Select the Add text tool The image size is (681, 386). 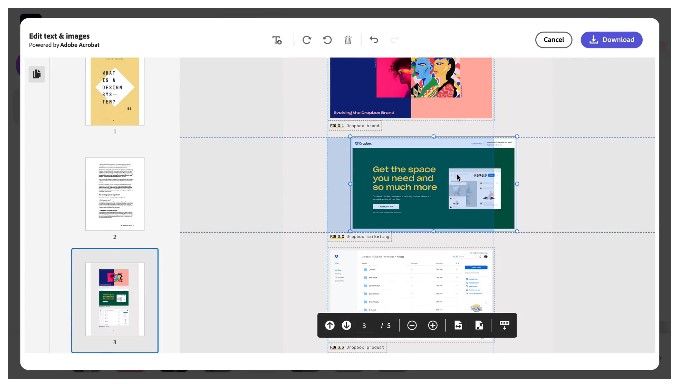click(277, 40)
